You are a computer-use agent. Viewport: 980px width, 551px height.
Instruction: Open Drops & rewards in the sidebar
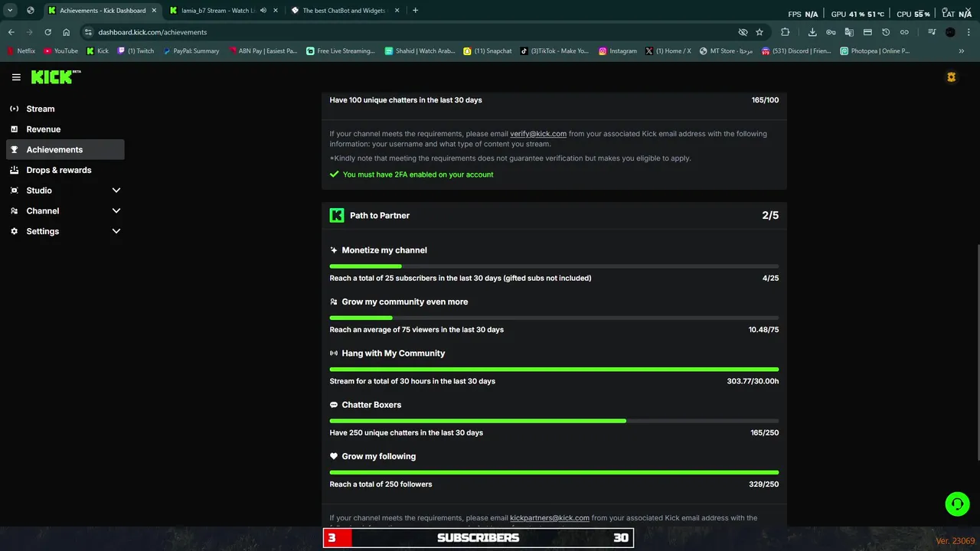tap(65, 170)
